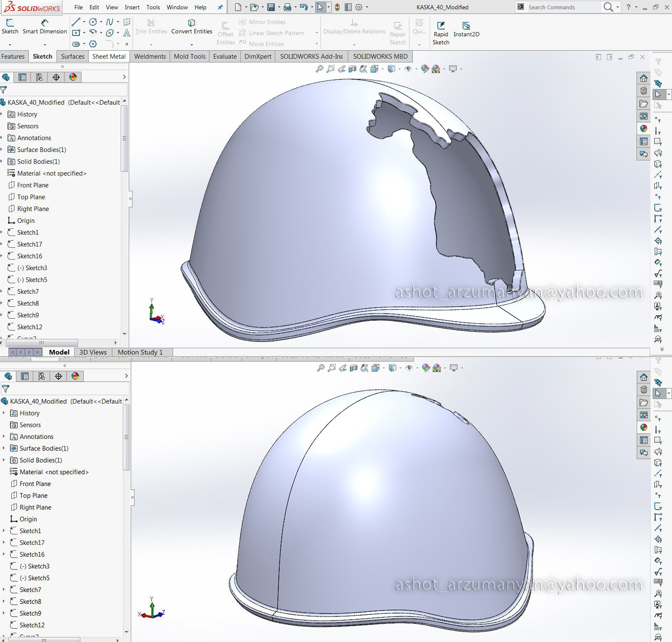Open the Smart Dimension dropdown arrow

pyautogui.click(x=45, y=44)
